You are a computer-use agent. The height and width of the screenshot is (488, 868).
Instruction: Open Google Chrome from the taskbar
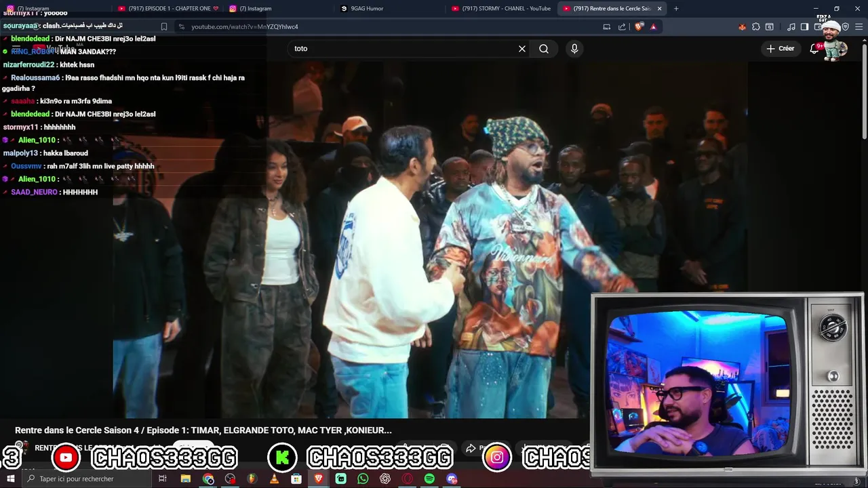pos(208,479)
